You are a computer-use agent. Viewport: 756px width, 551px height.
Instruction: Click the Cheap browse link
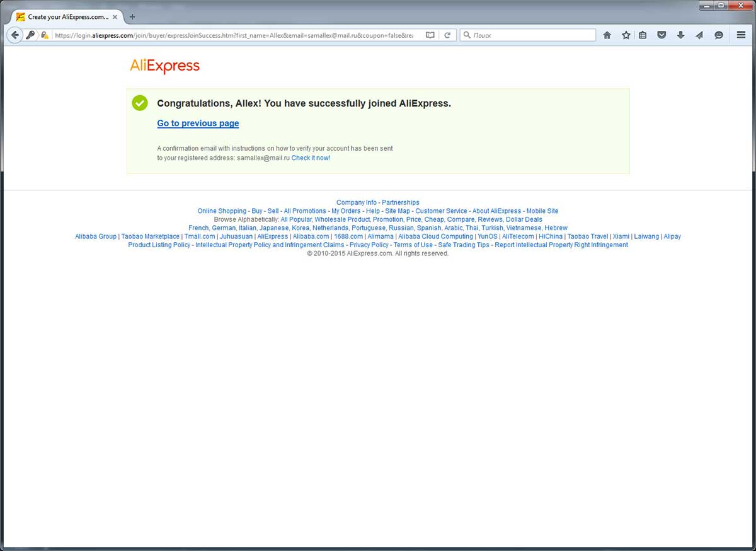[x=434, y=219]
